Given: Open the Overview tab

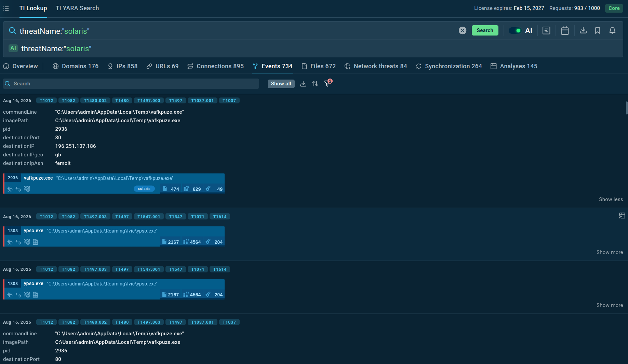Looking at the screenshot, I should pos(21,66).
